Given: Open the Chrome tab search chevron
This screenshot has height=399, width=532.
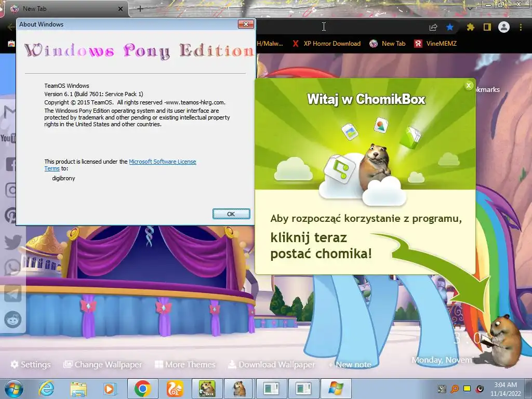Looking at the screenshot, I should click(x=470, y=9).
